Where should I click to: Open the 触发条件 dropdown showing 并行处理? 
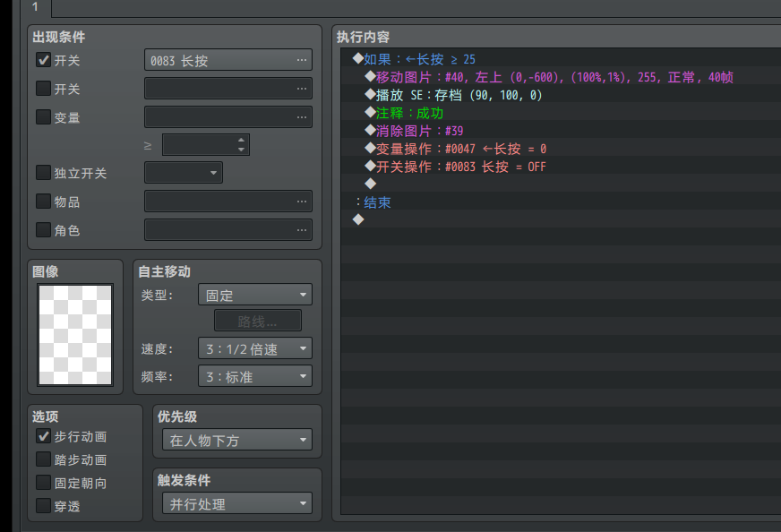click(x=237, y=503)
